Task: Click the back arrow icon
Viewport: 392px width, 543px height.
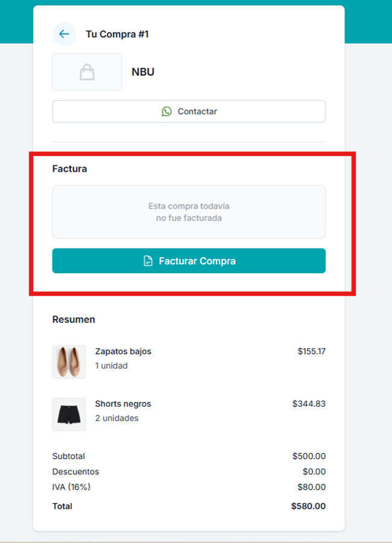Action: click(x=64, y=34)
